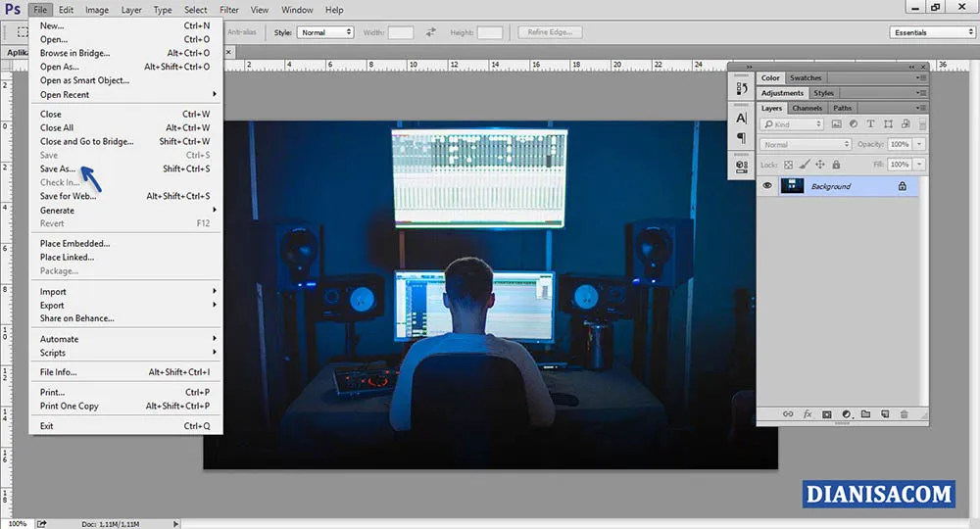This screenshot has width=980, height=529.
Task: Switch to the Swatches tab
Action: tap(805, 78)
